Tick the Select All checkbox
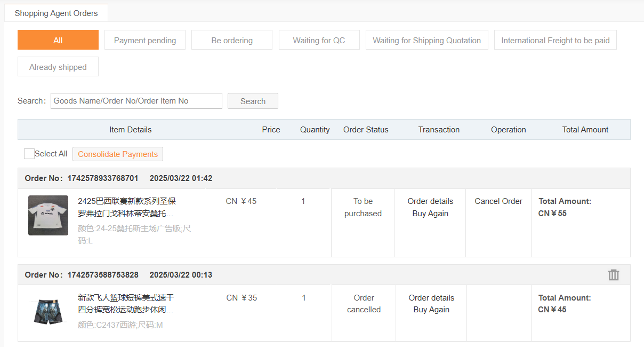The height and width of the screenshot is (347, 644). (29, 154)
